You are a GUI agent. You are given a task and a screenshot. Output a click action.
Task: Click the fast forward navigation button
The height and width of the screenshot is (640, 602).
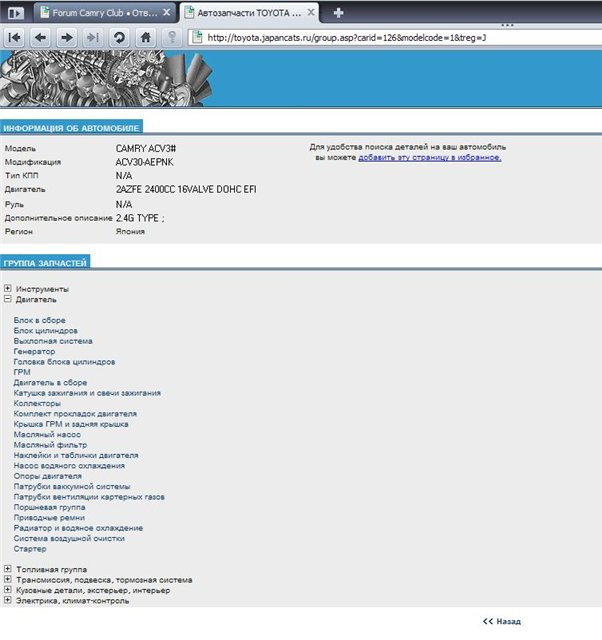pyautogui.click(x=93, y=38)
